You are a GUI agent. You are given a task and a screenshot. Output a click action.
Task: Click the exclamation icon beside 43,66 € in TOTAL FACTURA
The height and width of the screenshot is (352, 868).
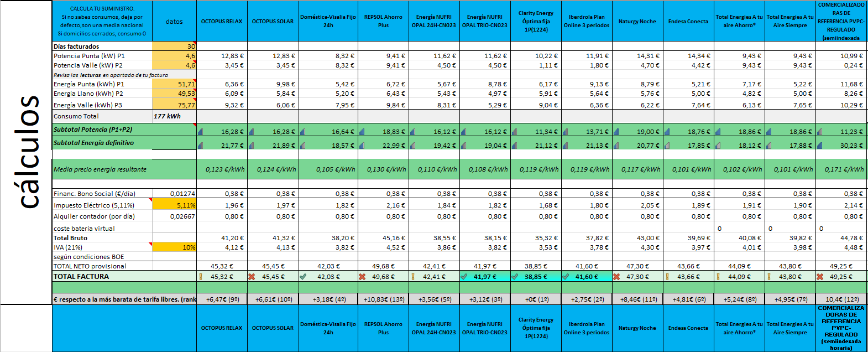(667, 277)
